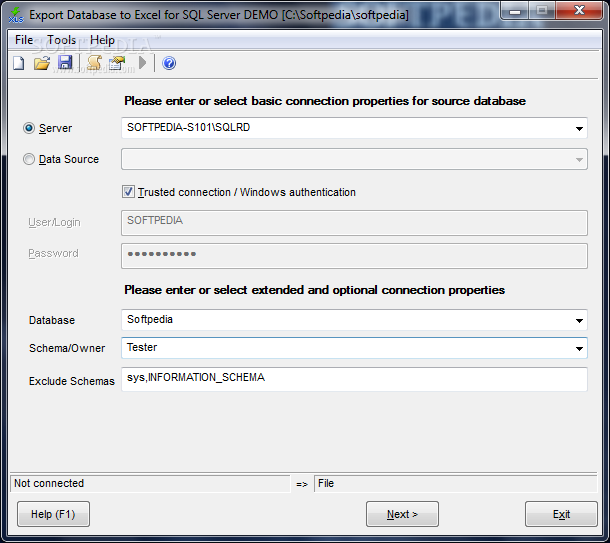Click the New session document icon

pyautogui.click(x=19, y=63)
